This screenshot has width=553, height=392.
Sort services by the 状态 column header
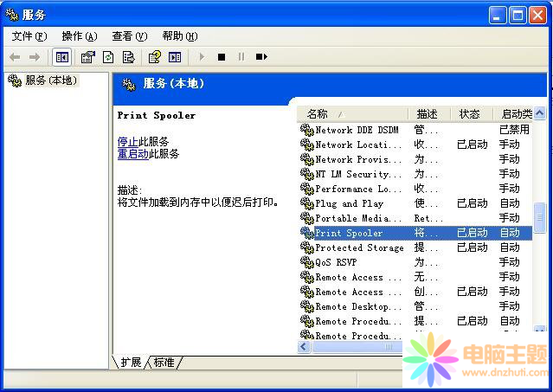(x=469, y=113)
